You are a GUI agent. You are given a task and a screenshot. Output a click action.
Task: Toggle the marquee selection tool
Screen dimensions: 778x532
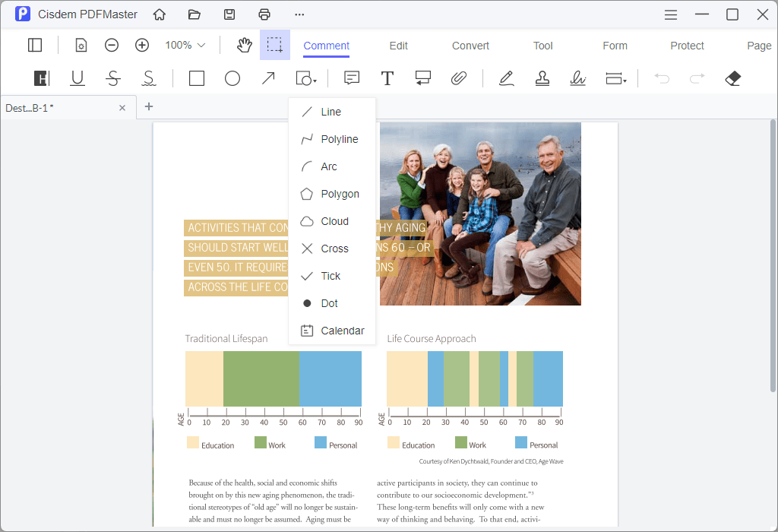(x=275, y=45)
